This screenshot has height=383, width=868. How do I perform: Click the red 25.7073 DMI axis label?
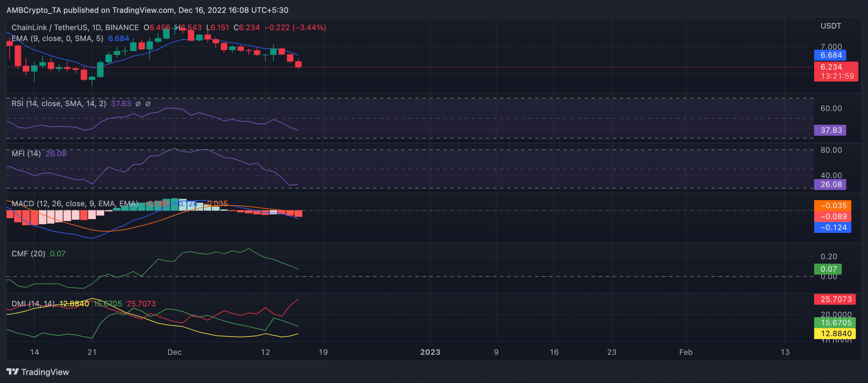[x=835, y=299]
